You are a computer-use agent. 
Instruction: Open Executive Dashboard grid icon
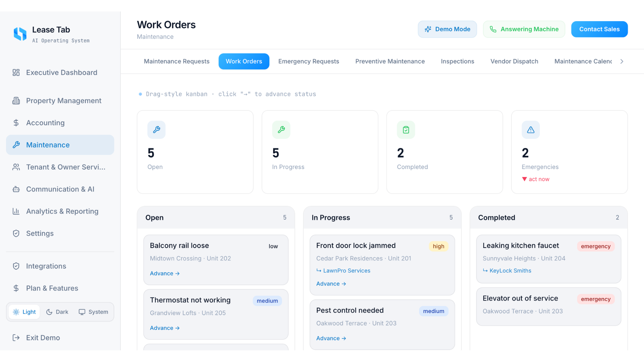pyautogui.click(x=16, y=72)
